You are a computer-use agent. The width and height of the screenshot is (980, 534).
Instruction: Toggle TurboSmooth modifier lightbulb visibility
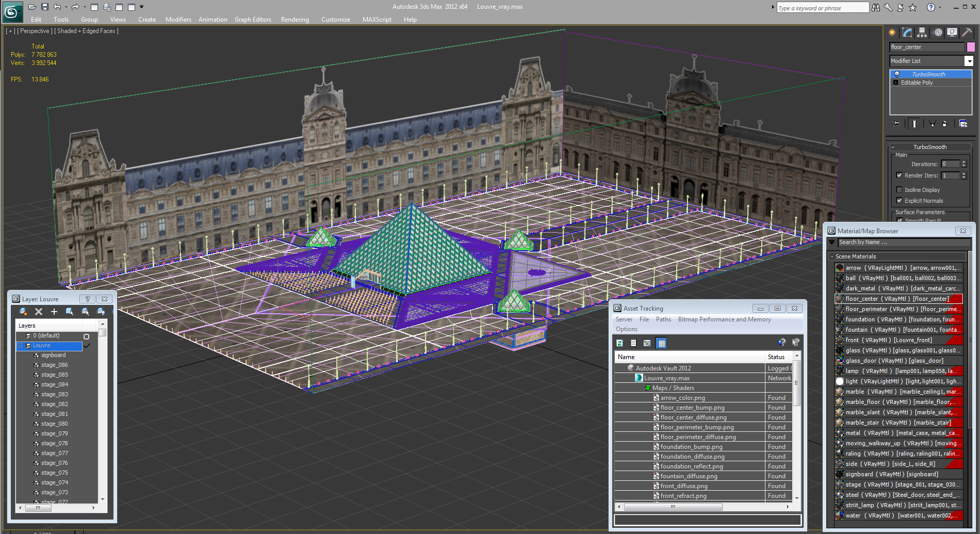point(897,74)
